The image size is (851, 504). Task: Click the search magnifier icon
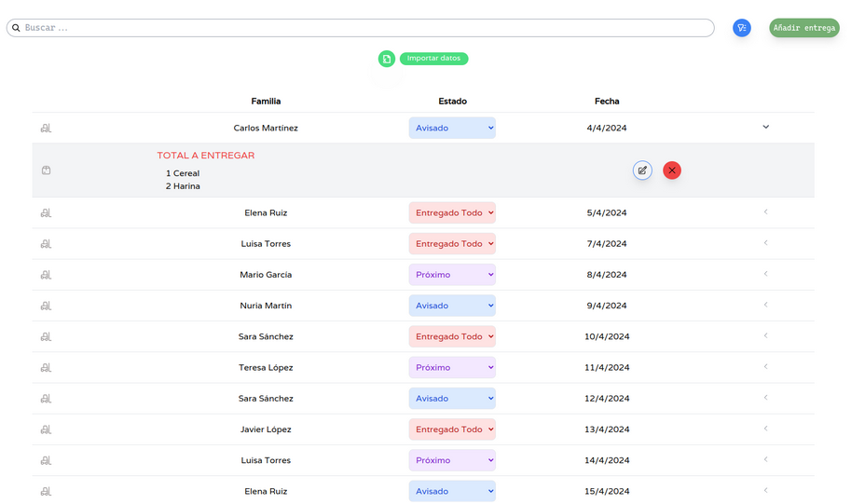[x=16, y=28]
